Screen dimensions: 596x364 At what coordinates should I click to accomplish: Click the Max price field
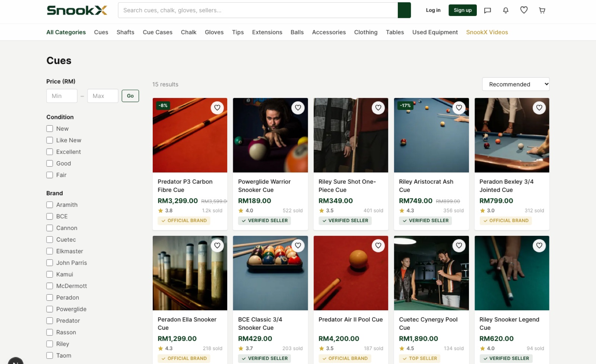(x=103, y=96)
